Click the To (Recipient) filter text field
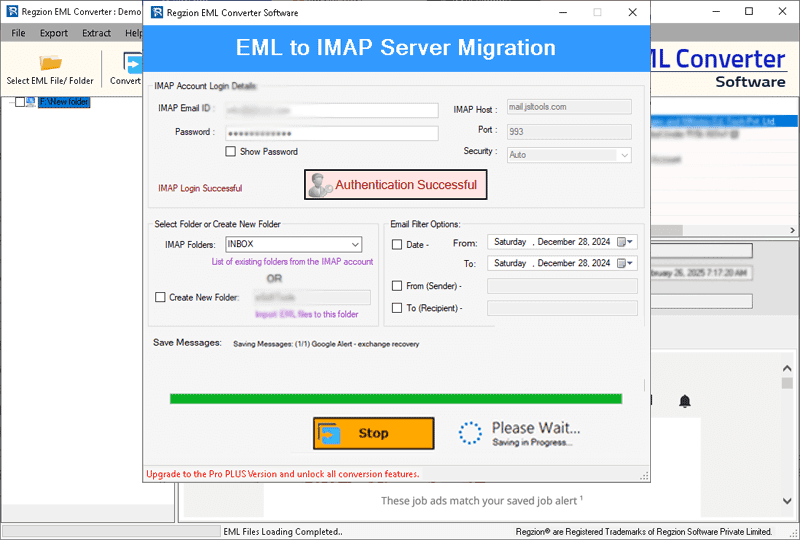Image resolution: width=800 pixels, height=540 pixels. 562,308
